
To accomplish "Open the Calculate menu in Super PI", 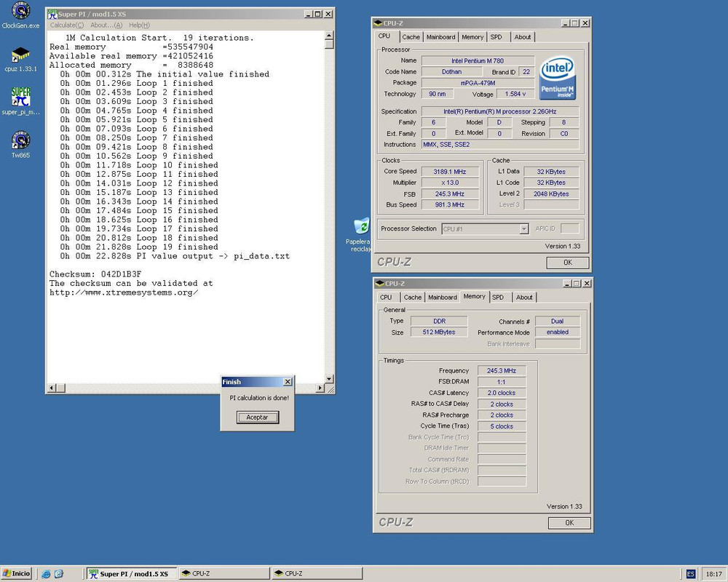I will [67, 25].
